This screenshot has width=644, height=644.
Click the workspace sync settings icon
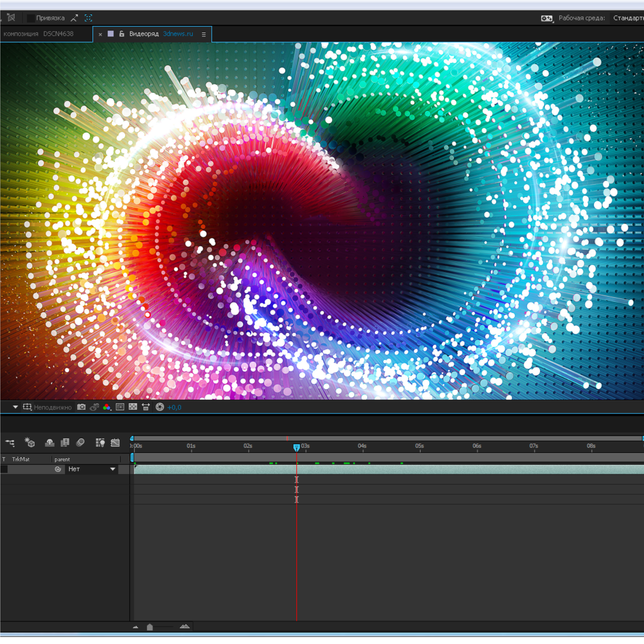547,18
